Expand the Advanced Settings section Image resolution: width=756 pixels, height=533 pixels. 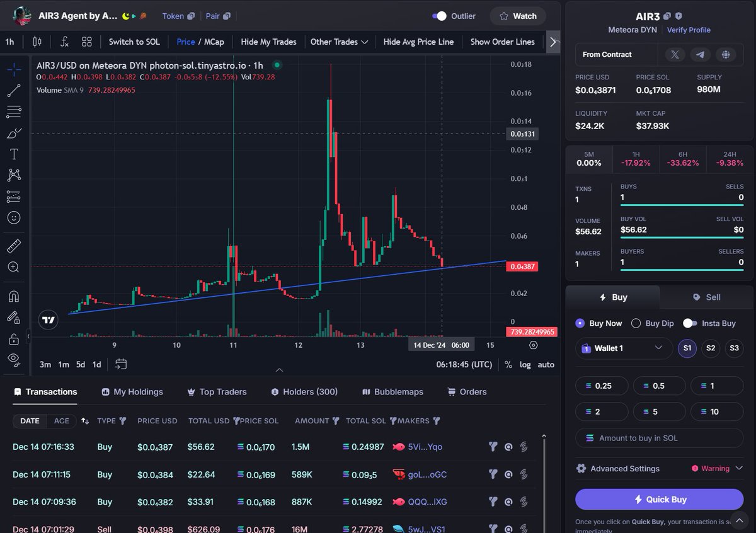660,468
